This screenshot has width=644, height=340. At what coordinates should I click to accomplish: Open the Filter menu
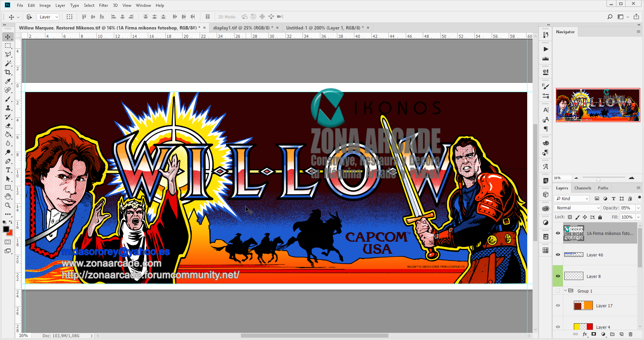104,5
